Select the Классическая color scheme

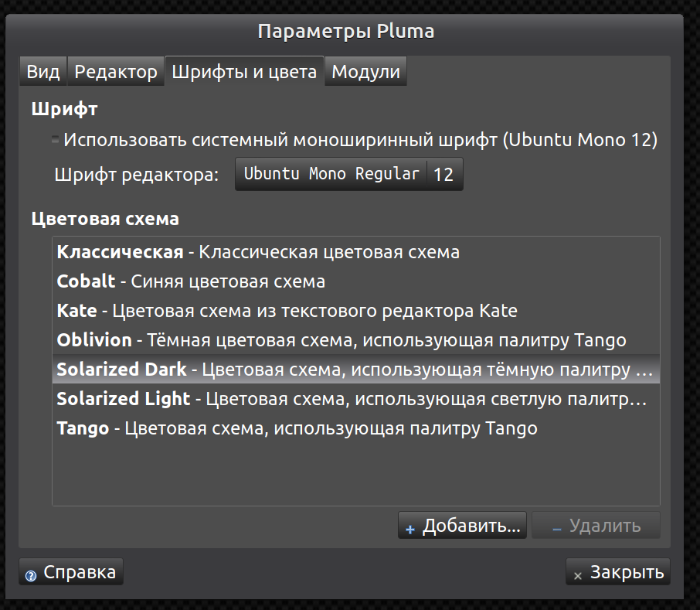point(356,252)
